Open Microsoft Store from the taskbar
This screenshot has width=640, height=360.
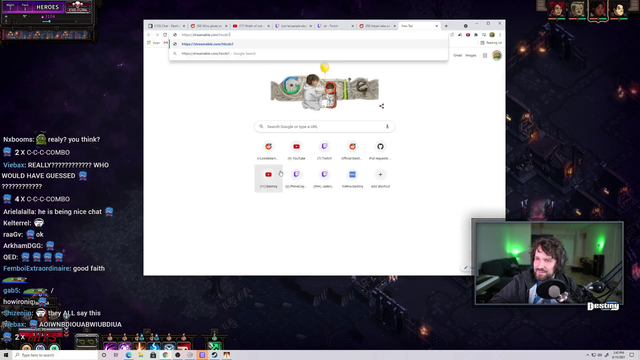click(x=153, y=355)
